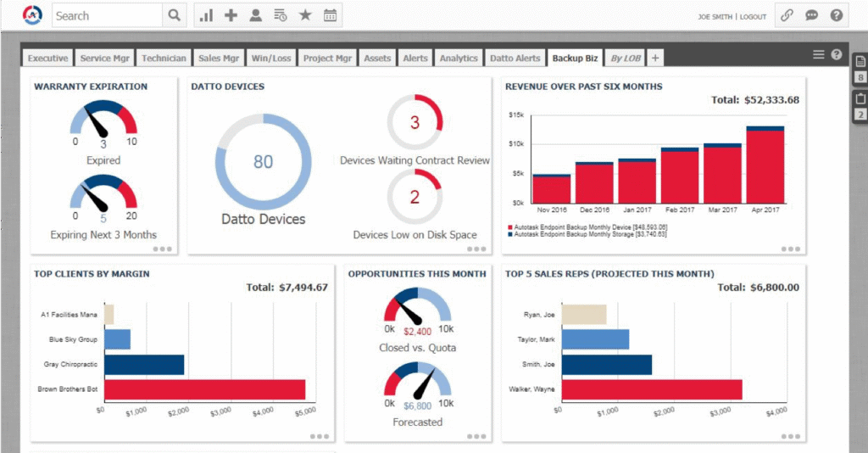Click the 80 Datto Devices donut
The height and width of the screenshot is (453, 868).
tap(263, 162)
